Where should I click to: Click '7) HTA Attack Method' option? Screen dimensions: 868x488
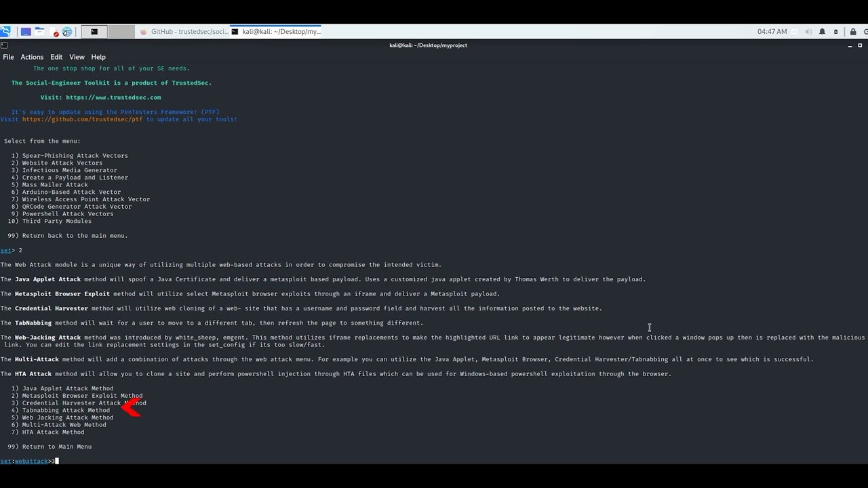click(47, 432)
